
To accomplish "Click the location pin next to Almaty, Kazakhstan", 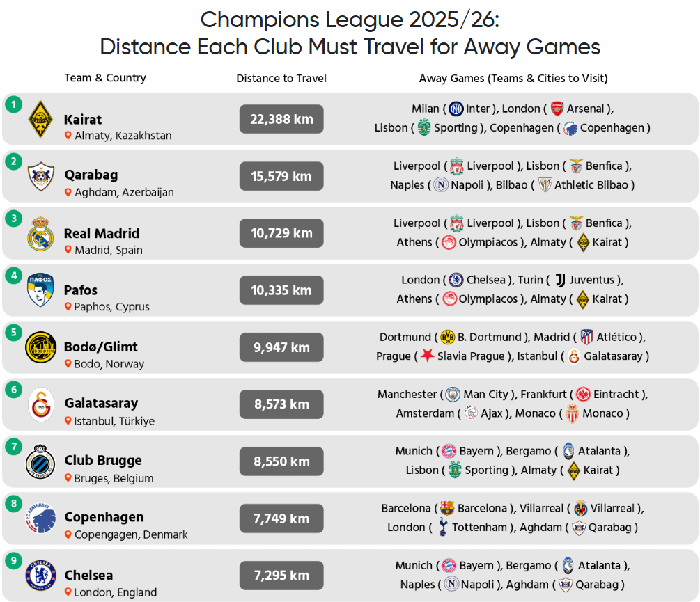I will tap(68, 135).
